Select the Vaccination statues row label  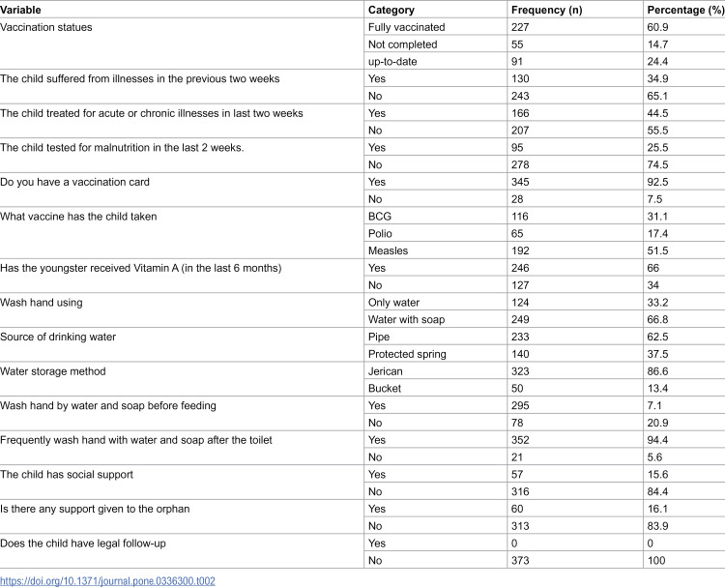tap(46, 27)
